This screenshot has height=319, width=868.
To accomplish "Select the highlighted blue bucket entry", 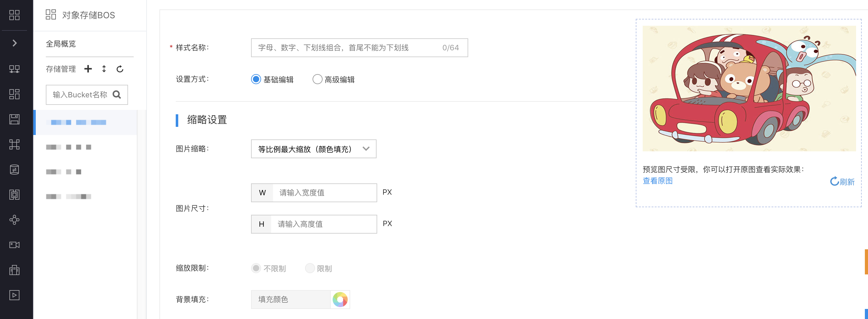I will 85,122.
